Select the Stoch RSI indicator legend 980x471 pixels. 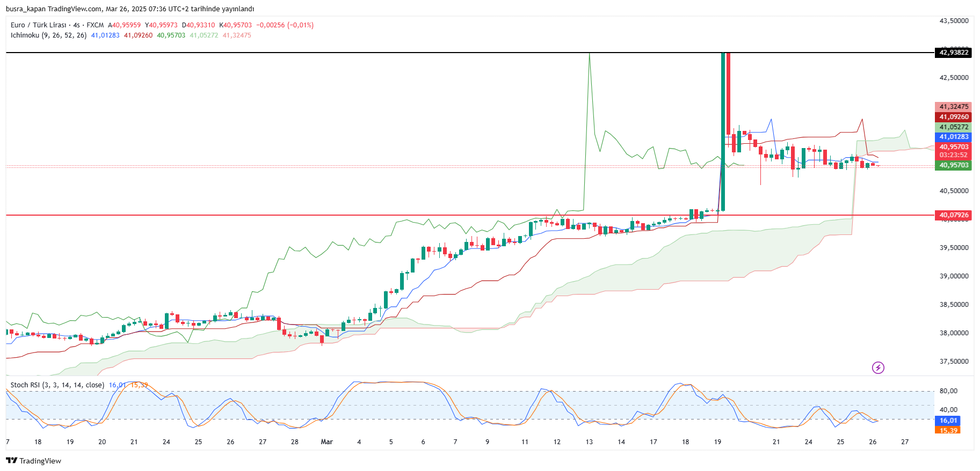(x=57, y=385)
